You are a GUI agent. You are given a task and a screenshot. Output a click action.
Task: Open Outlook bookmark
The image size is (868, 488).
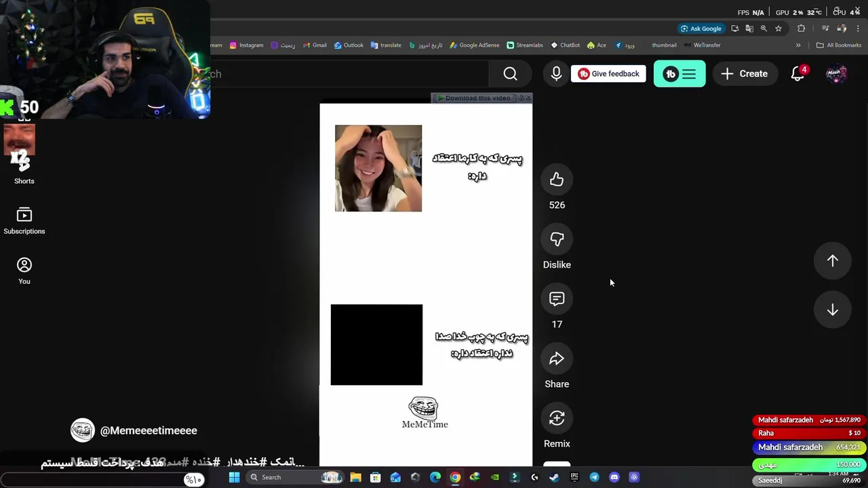point(349,45)
